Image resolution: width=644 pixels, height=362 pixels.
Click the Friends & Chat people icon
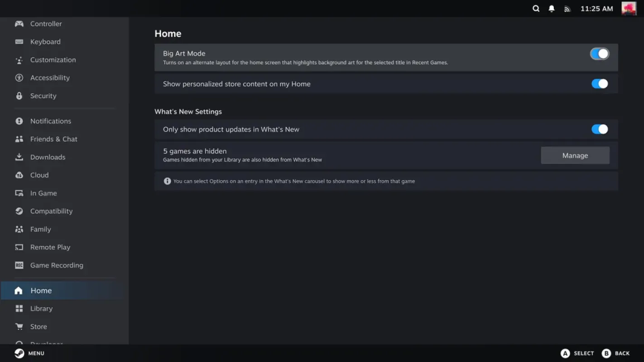coord(19,139)
